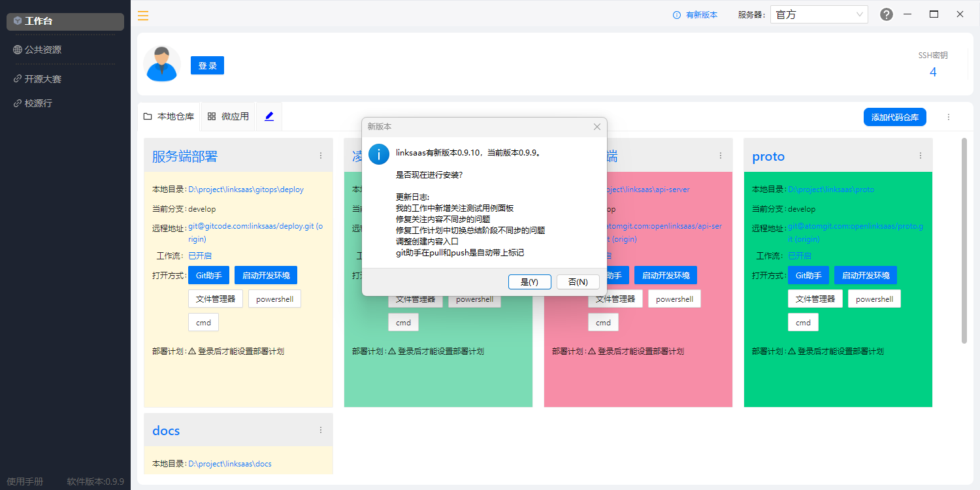980x490 pixels.
Task: Click the proto card title
Action: tap(768, 156)
